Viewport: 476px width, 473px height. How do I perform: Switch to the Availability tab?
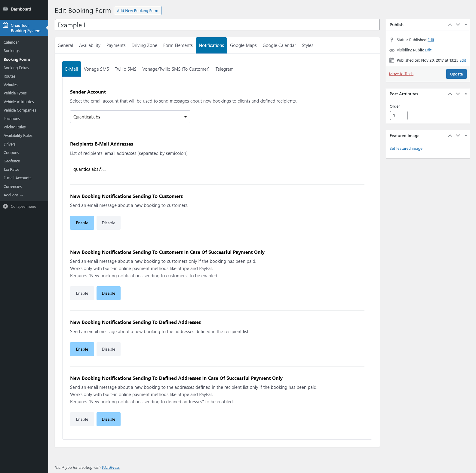pyautogui.click(x=90, y=45)
